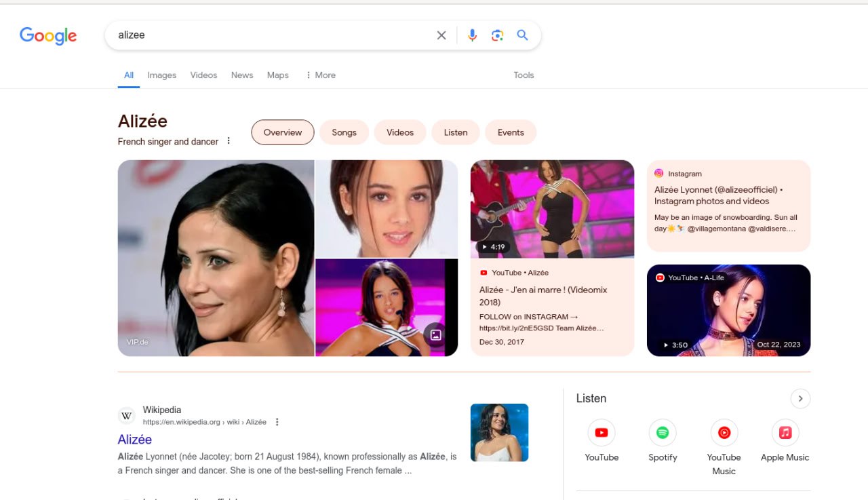
Task: Open the Alizée Wikipedia result link
Action: [135, 440]
